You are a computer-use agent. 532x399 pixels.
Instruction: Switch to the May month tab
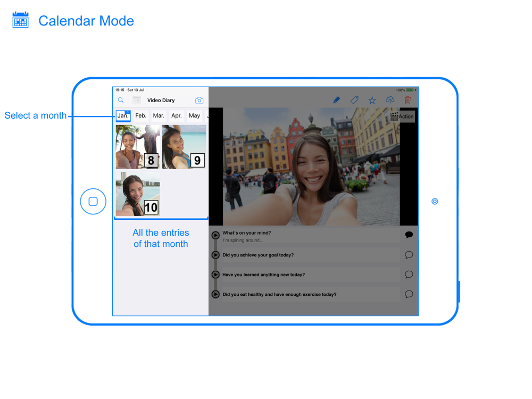[194, 115]
